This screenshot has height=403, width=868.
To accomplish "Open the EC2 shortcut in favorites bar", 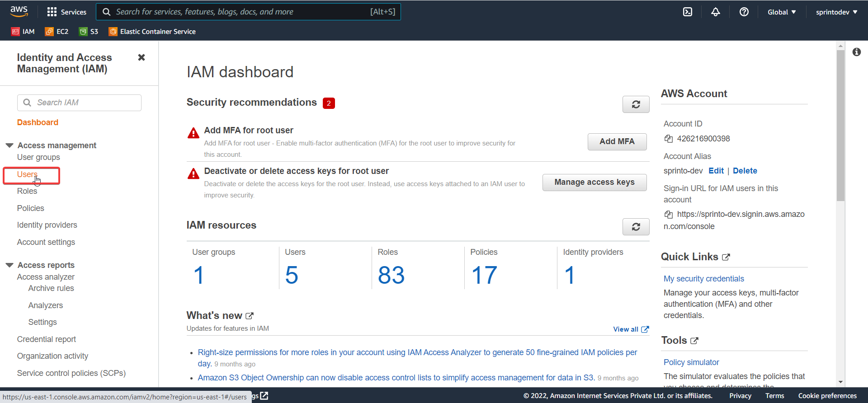I will 57,32.
